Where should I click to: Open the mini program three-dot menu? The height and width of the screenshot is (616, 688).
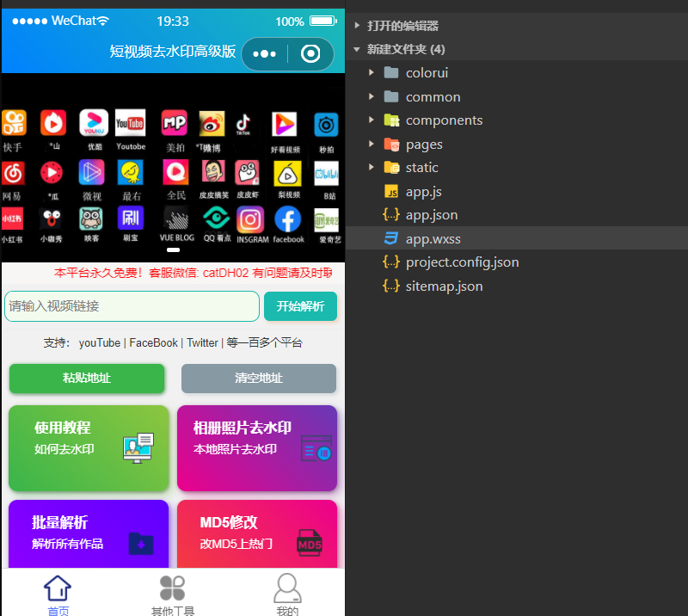tap(265, 54)
